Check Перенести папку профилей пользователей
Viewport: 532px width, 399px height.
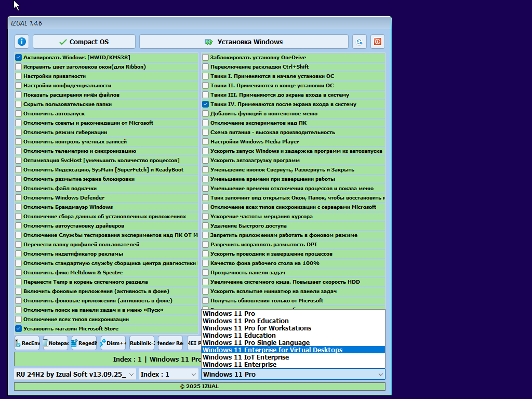point(18,245)
